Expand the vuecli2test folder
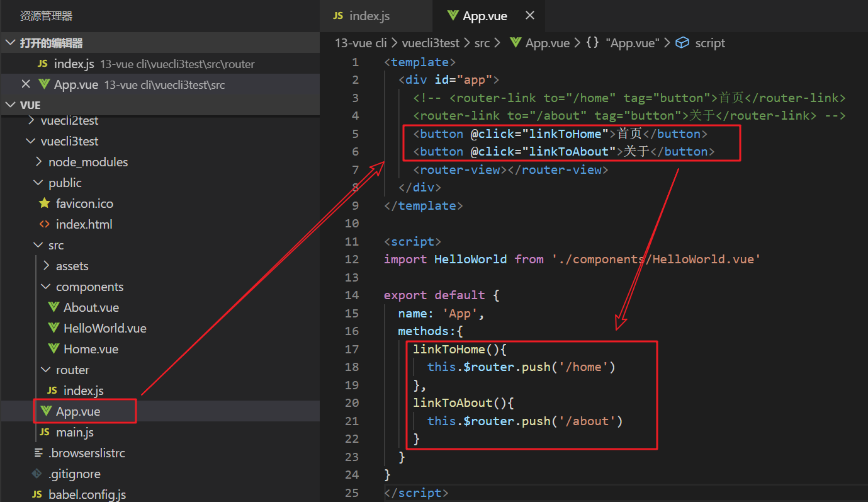The height and width of the screenshot is (502, 868). tap(32, 120)
